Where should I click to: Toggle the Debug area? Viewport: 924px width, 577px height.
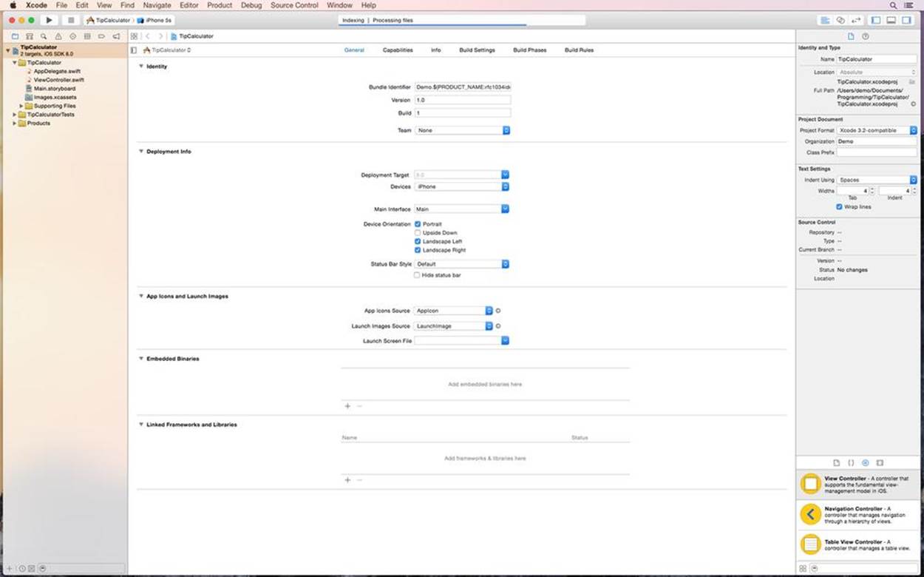[891, 20]
